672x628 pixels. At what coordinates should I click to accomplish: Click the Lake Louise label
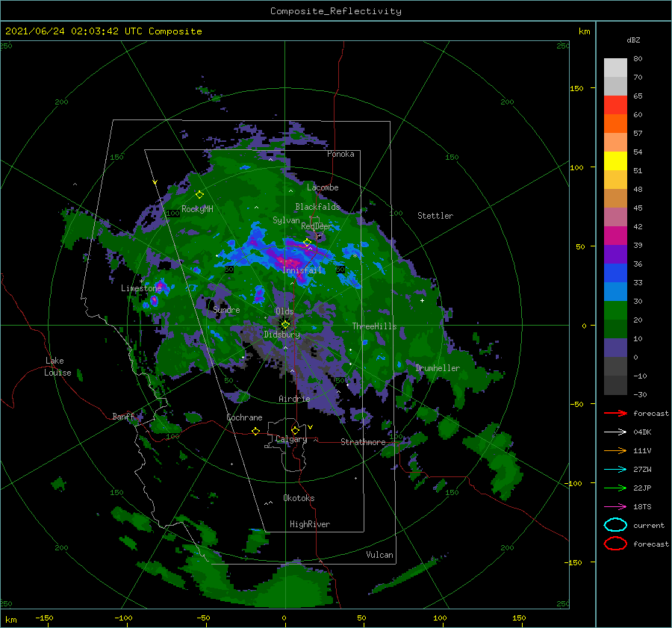(x=57, y=367)
